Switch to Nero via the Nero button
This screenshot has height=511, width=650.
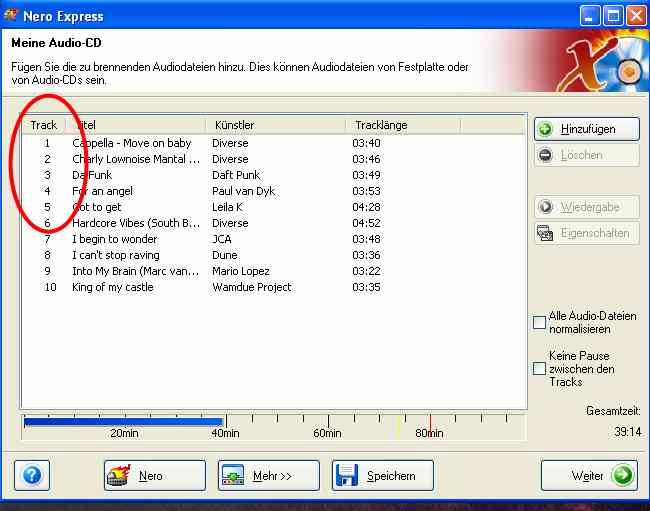[155, 475]
